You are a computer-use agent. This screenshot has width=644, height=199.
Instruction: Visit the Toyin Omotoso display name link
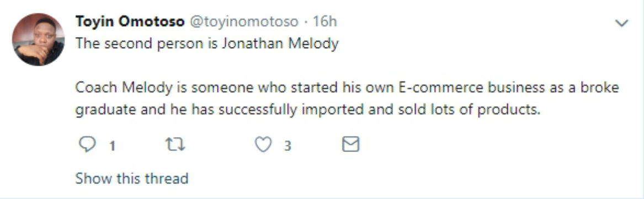click(130, 22)
